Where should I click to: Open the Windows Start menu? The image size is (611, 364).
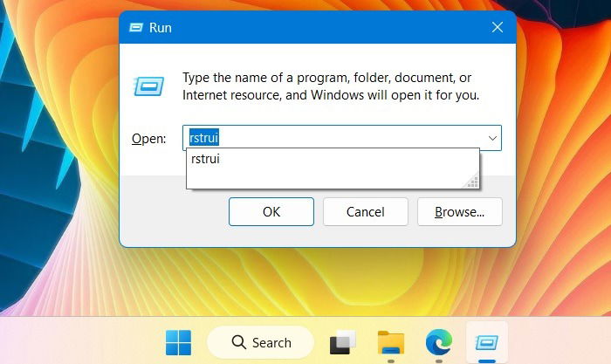click(178, 342)
